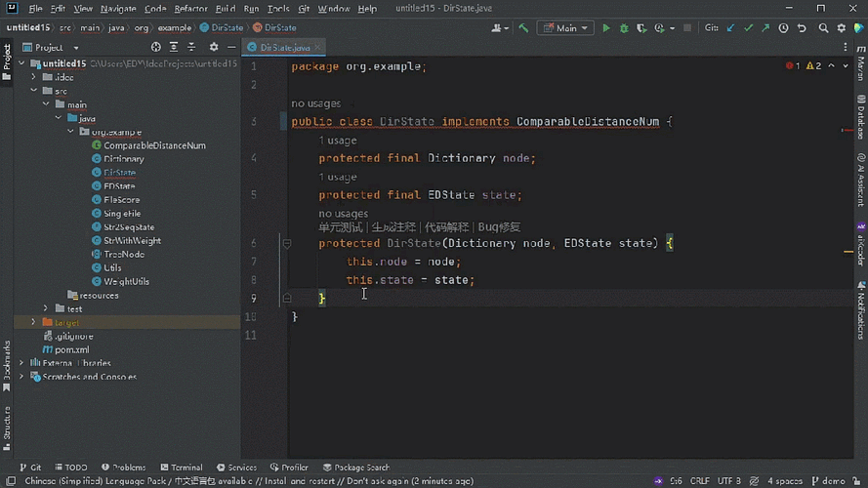The image size is (868, 488).
Task: Collapse the constructor code fold marker
Action: click(x=287, y=244)
